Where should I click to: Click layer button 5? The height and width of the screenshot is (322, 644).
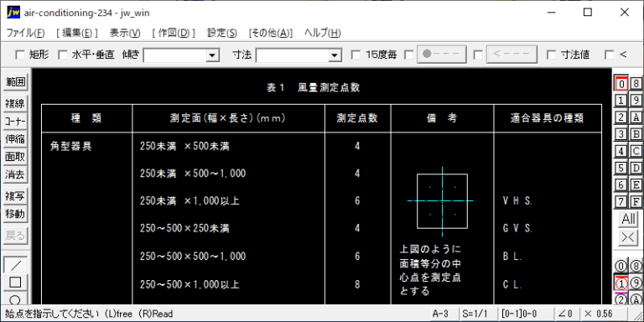[621, 168]
